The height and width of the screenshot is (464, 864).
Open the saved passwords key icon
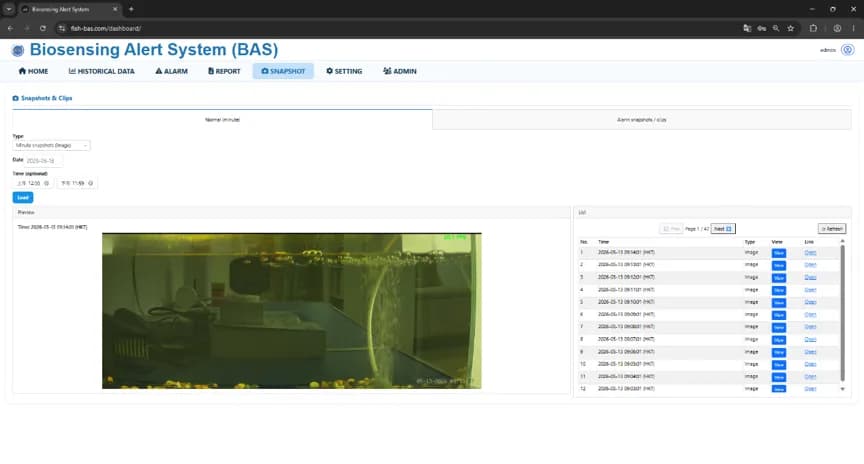(762, 28)
